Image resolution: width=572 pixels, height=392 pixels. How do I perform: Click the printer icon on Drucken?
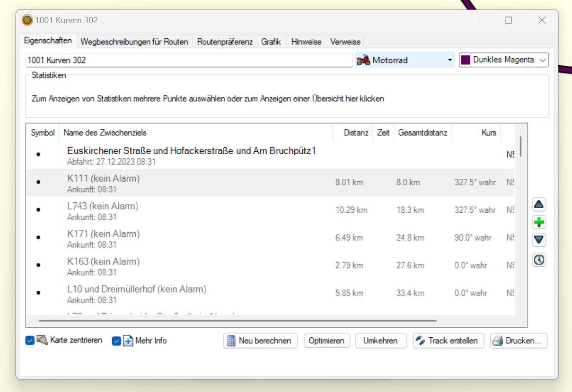click(497, 341)
